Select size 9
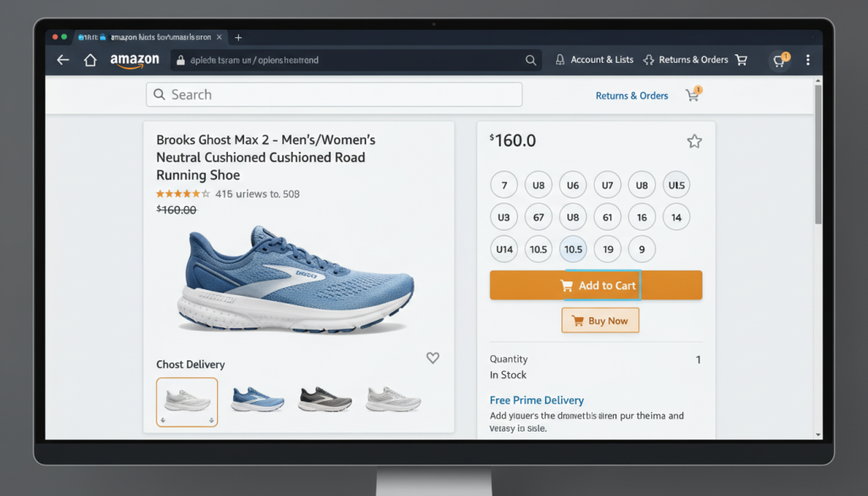 [x=643, y=249]
